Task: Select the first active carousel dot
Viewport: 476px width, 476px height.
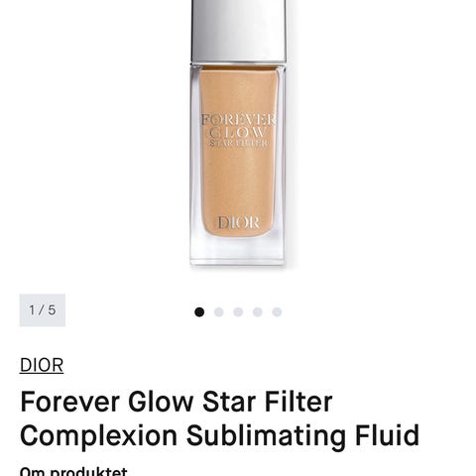Action: [199, 311]
